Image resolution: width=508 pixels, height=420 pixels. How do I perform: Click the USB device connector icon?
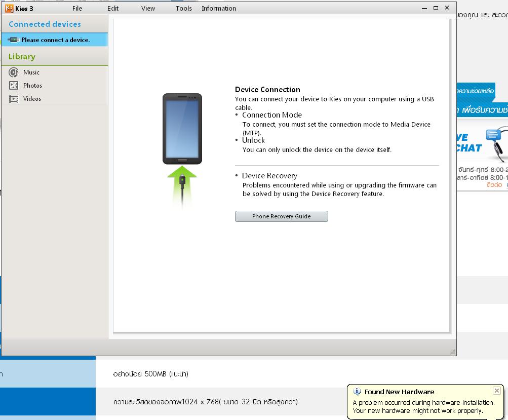(13, 40)
